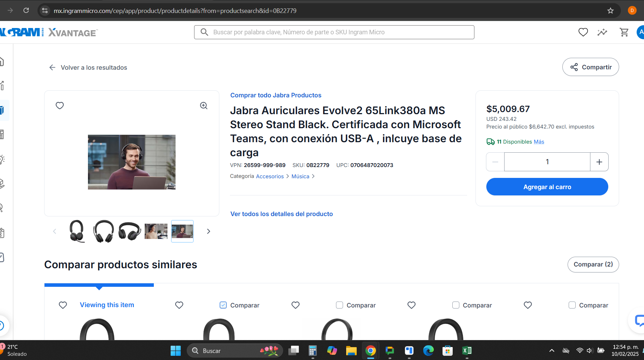The width and height of the screenshot is (644, 360).
Task: Favorite product with heart on image card
Action: pyautogui.click(x=60, y=105)
